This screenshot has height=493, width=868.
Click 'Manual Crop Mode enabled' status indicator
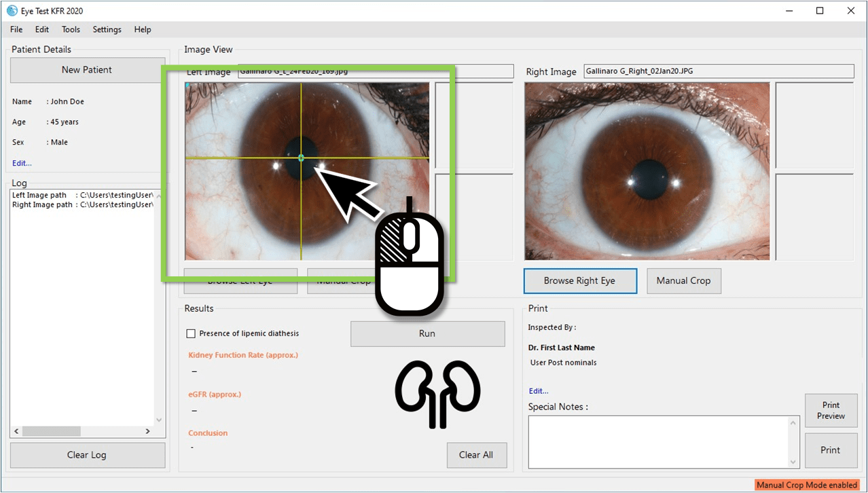point(807,486)
